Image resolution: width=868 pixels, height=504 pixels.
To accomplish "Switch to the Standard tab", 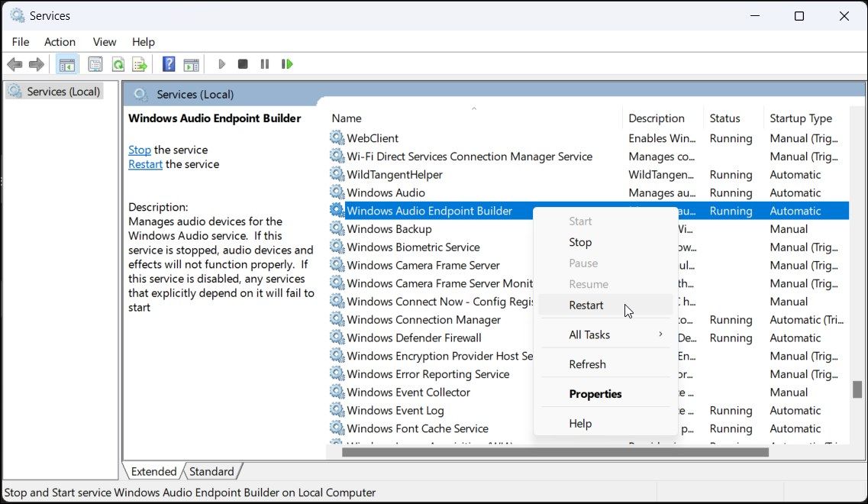I will 211,471.
